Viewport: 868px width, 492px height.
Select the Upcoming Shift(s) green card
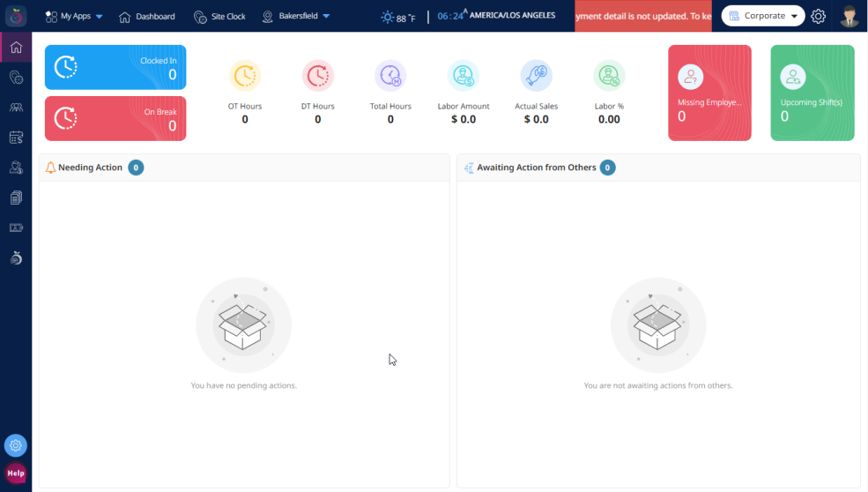(x=812, y=93)
